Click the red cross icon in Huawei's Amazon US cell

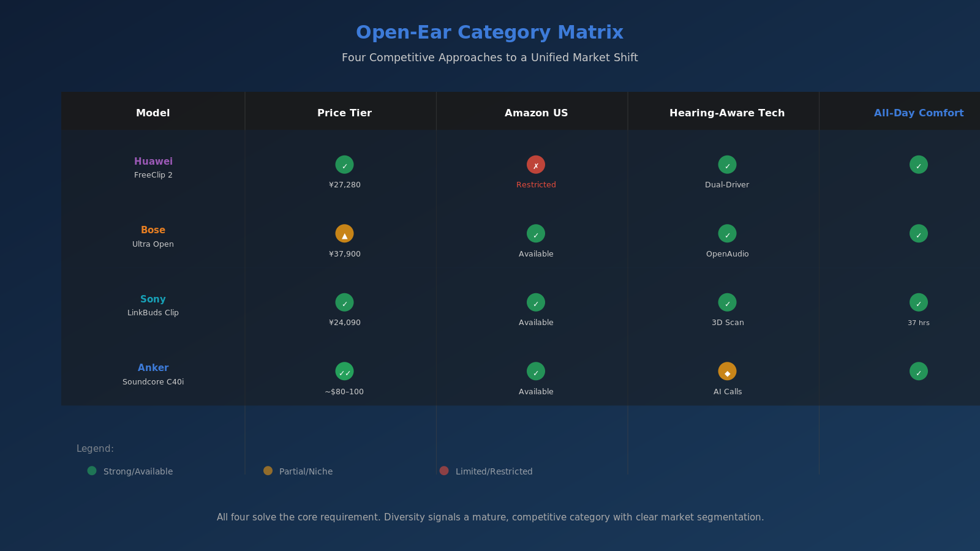[x=536, y=165]
